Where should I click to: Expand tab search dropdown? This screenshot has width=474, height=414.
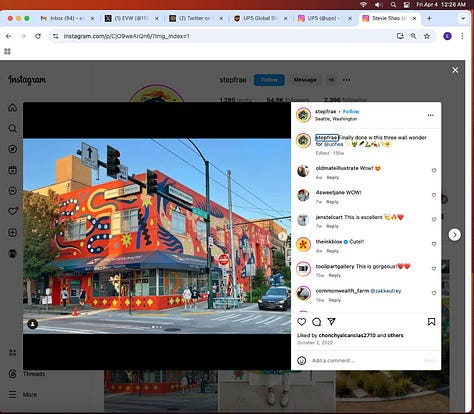pyautogui.click(x=463, y=18)
